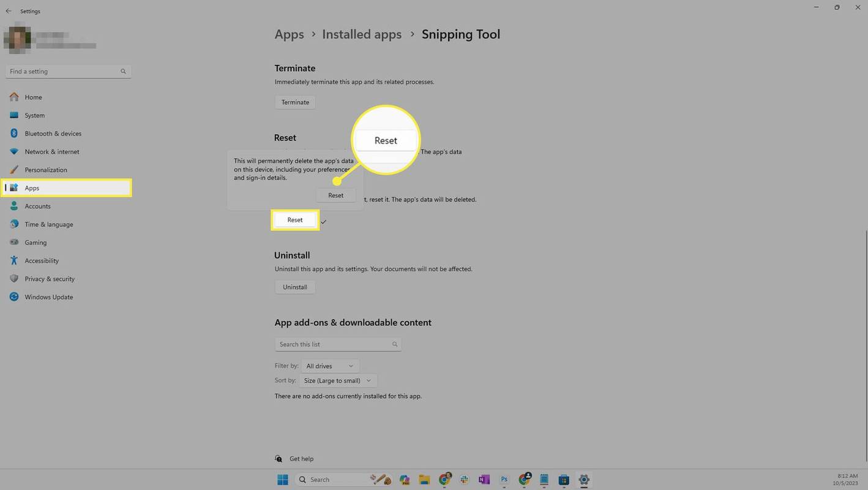Open Microsoft Store from the taskbar
Screen dimensions: 868x490
click(564, 480)
